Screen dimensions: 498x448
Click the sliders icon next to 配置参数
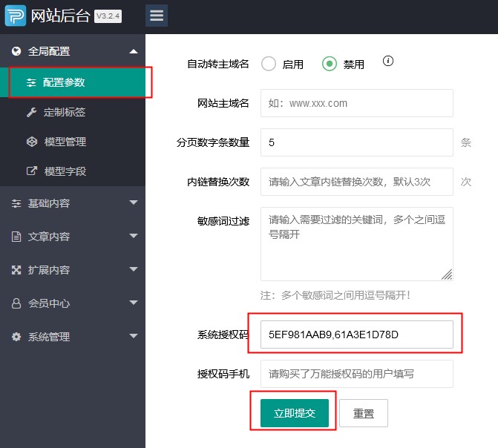[x=31, y=82]
